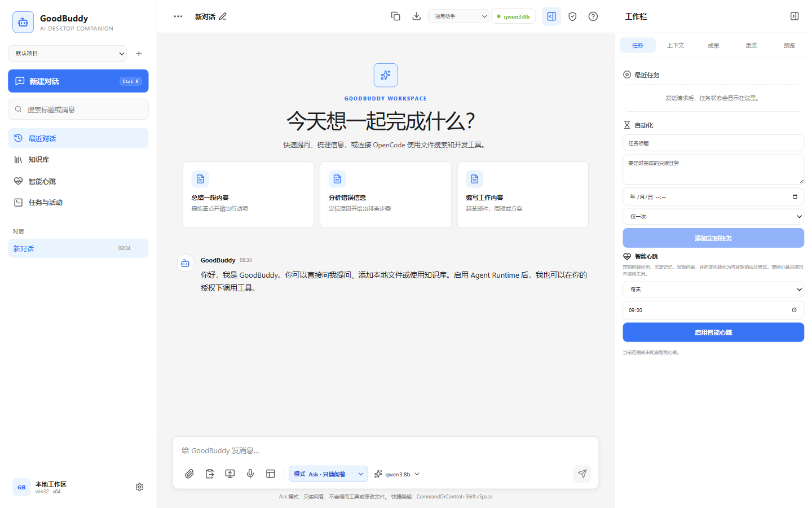Screen dimensions: 812x508
Task: Copy the conversation with the copy icon
Action: [x=396, y=16]
